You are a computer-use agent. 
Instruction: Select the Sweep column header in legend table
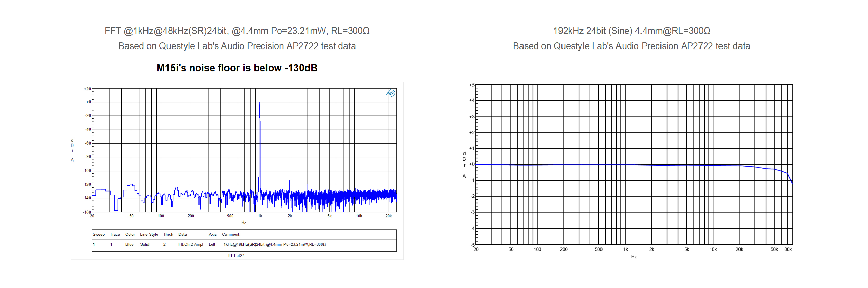tap(99, 234)
